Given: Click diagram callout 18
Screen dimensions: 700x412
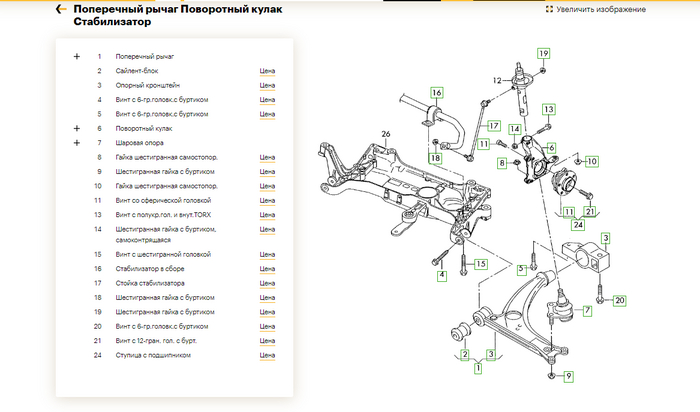Looking at the screenshot, I should pos(435,158).
